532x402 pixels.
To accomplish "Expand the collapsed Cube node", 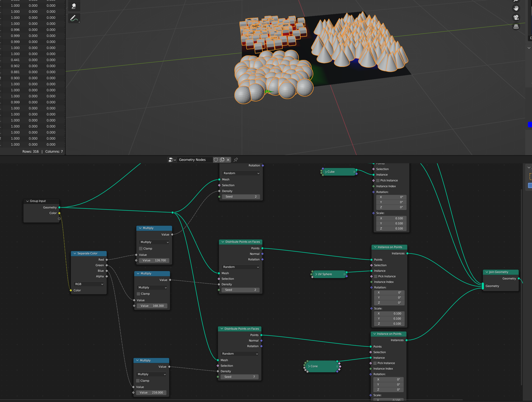I will 326,172.
